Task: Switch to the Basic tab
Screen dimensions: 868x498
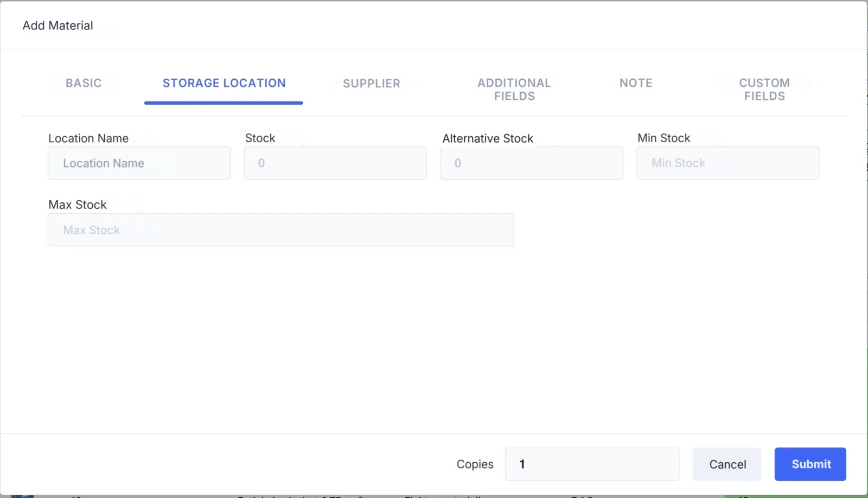Action: point(84,83)
